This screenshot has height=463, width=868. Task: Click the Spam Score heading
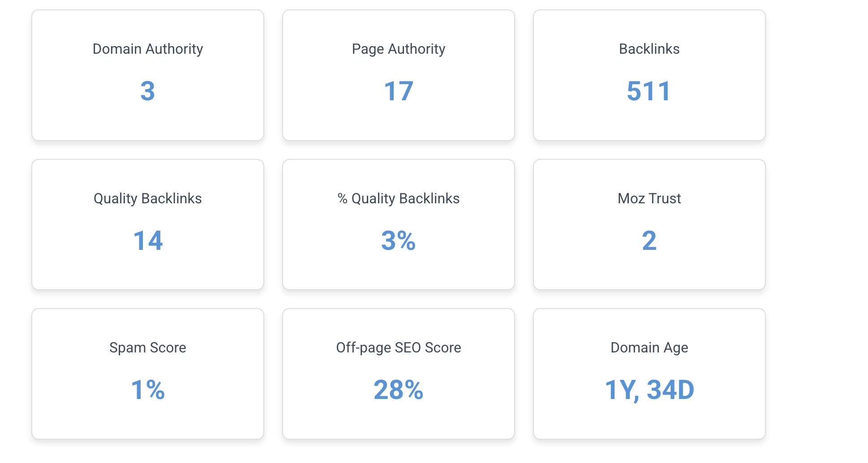pyautogui.click(x=147, y=347)
